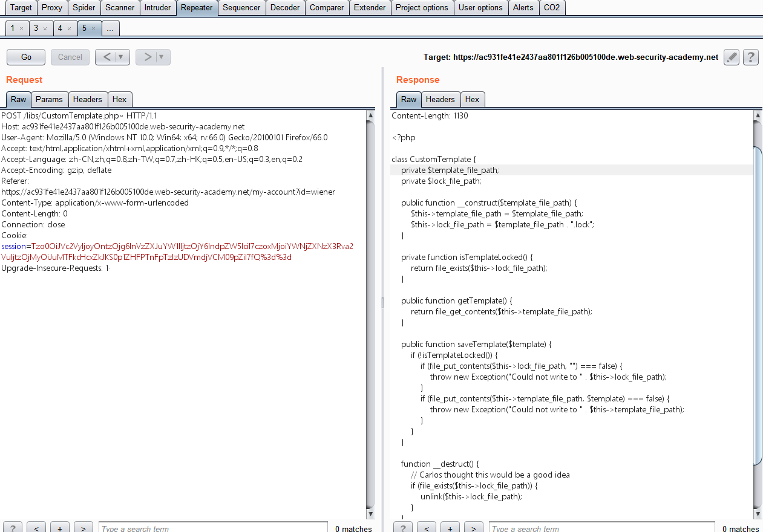This screenshot has width=763, height=532.
Task: Show Request Headers view
Action: [x=88, y=100]
